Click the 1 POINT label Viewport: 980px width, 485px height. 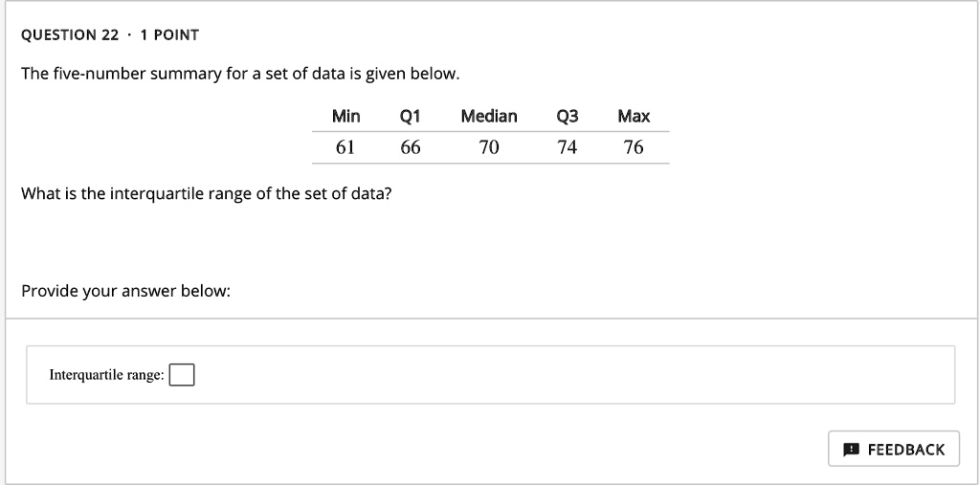click(x=169, y=35)
